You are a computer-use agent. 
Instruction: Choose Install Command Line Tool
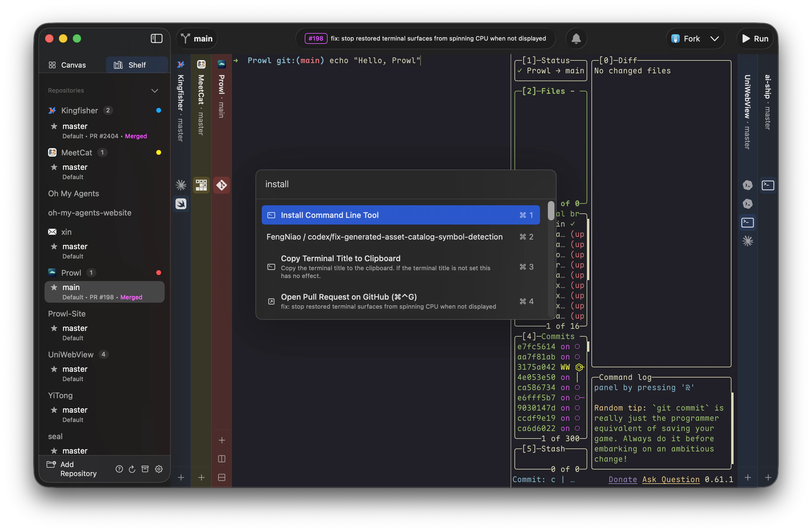click(401, 215)
